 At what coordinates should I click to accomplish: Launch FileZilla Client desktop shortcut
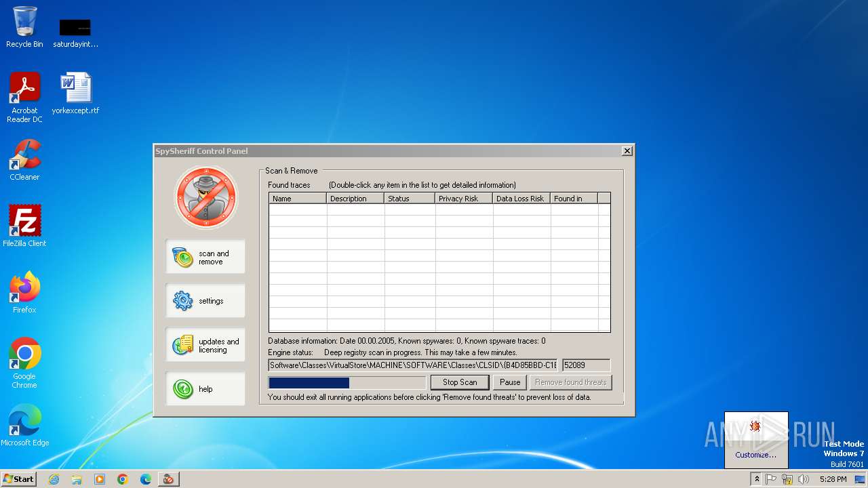click(24, 226)
